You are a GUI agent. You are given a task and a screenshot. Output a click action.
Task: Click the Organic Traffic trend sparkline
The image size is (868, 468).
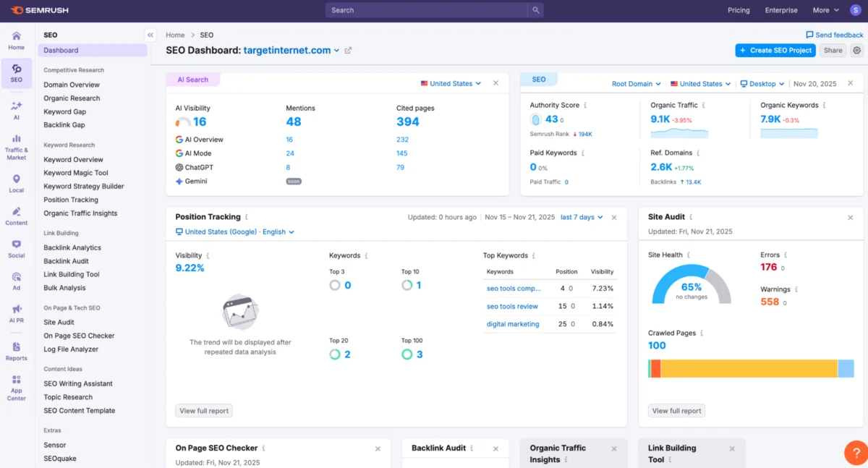click(679, 133)
